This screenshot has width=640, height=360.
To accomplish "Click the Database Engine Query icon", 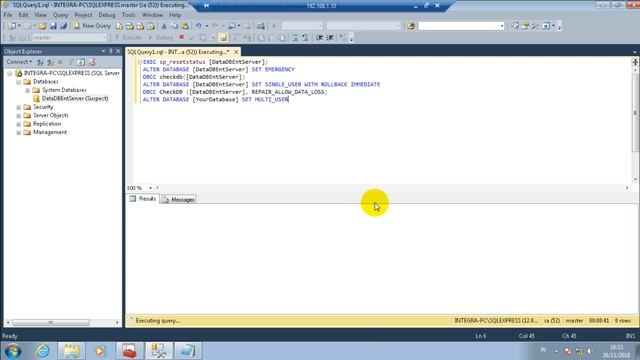I will point(119,26).
